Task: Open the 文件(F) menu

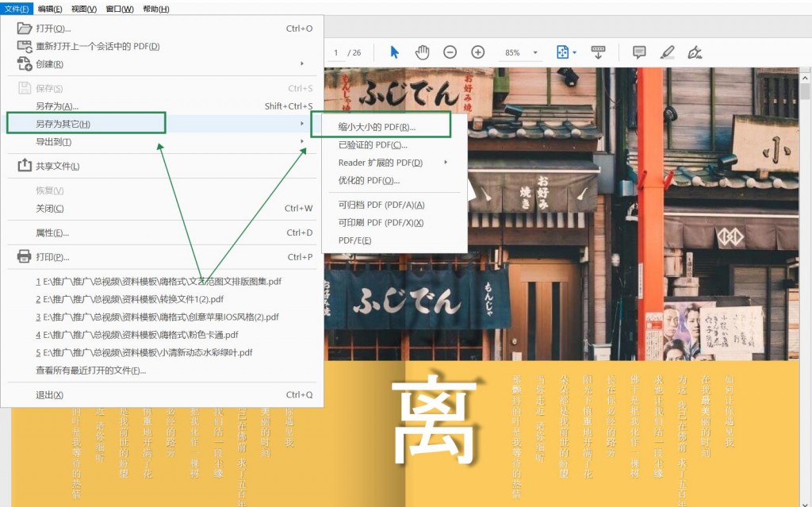Action: point(17,9)
